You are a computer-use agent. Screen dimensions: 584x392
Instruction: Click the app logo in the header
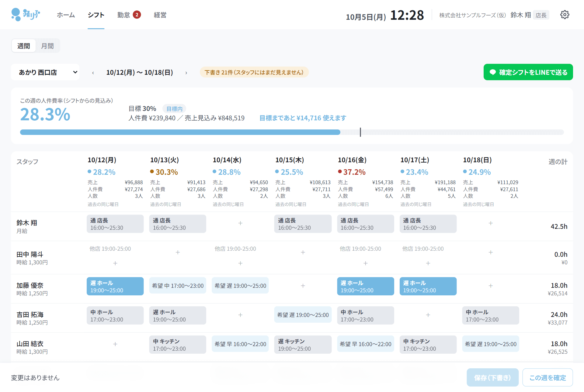(x=26, y=15)
